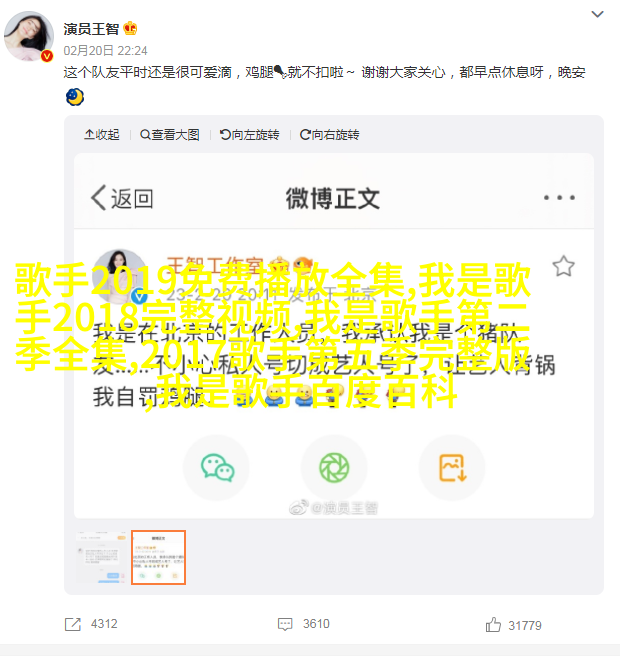Select the first image thumbnail

tap(101, 557)
